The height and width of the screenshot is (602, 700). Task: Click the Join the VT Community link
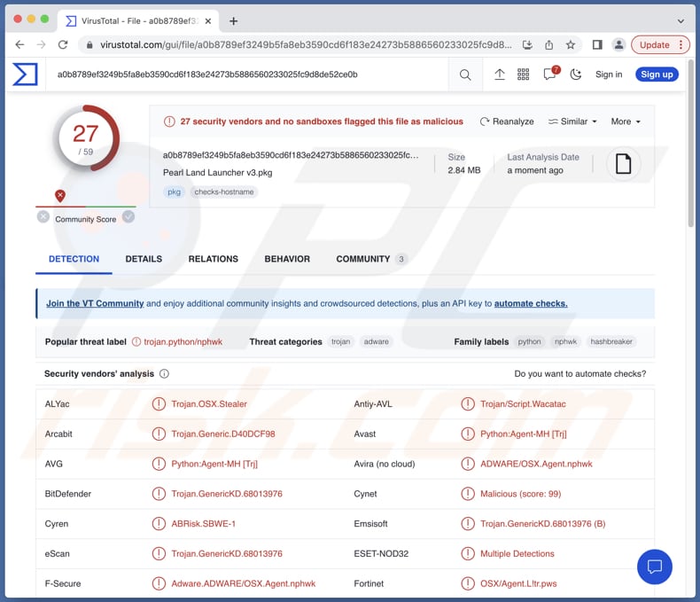click(95, 303)
